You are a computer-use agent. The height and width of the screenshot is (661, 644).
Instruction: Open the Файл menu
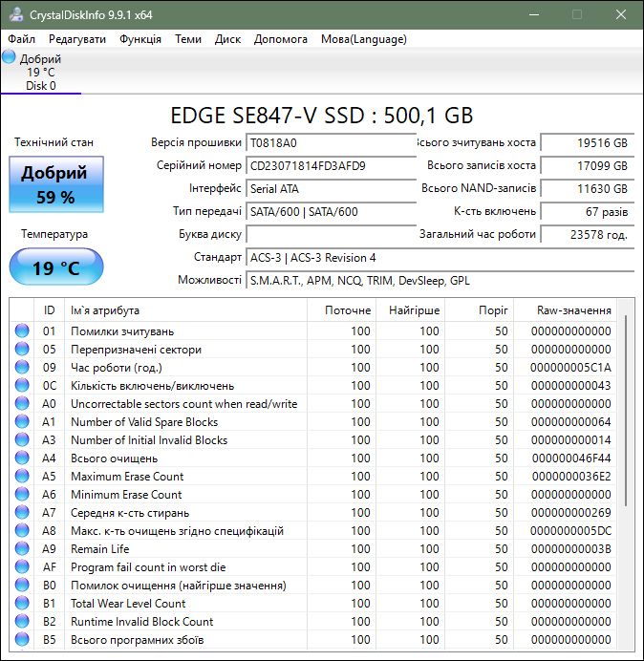(22, 39)
